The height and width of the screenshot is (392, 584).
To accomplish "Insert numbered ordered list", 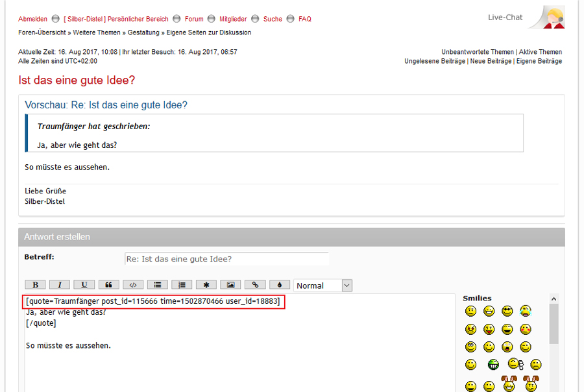I will click(x=182, y=285).
